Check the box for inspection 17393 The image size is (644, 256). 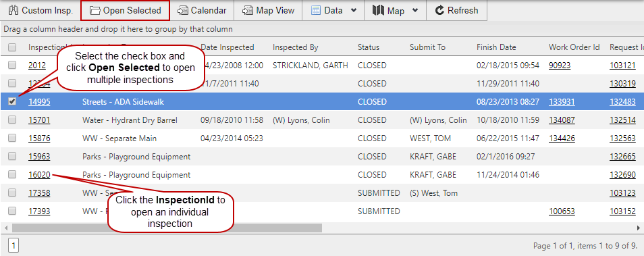tap(12, 211)
